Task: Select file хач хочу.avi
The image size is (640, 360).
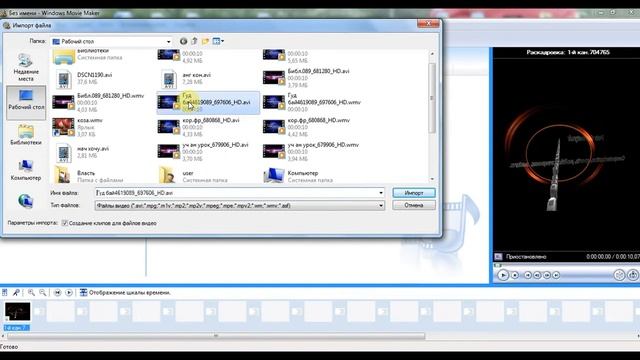Action: [81, 152]
